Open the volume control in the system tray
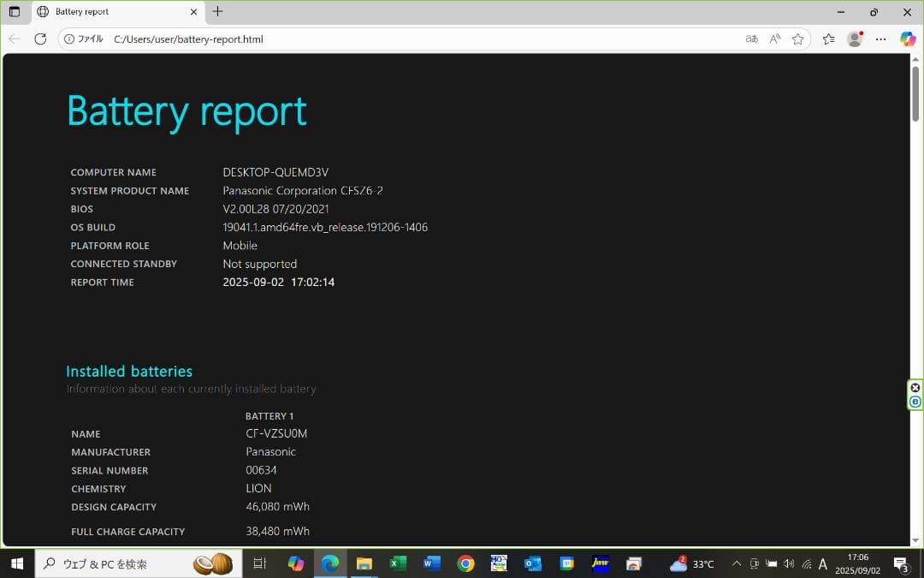The width and height of the screenshot is (924, 578). [x=789, y=563]
